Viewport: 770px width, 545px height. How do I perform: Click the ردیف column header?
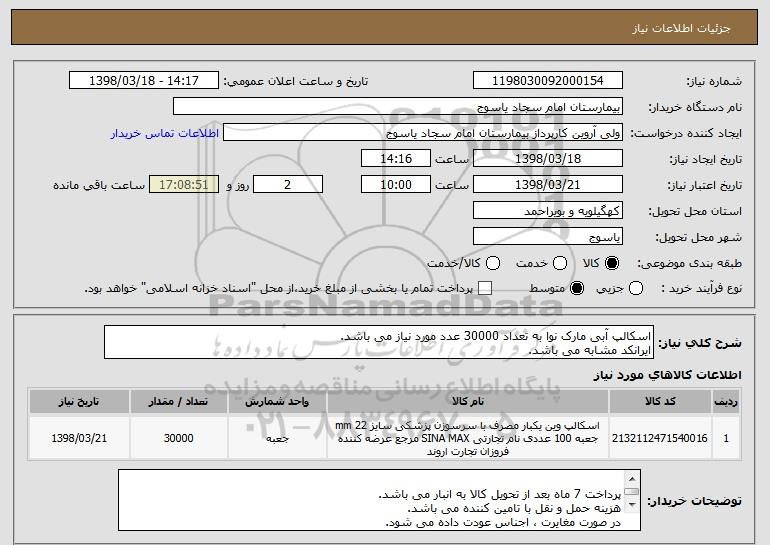(x=726, y=402)
